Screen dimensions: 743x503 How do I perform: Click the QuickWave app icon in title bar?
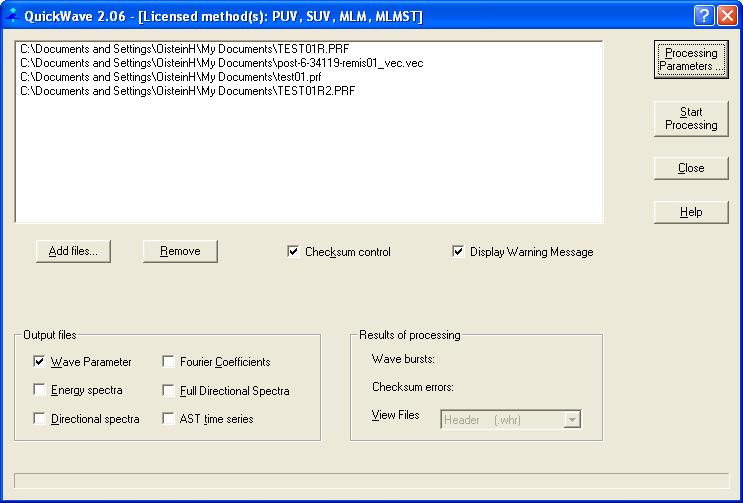(11, 15)
